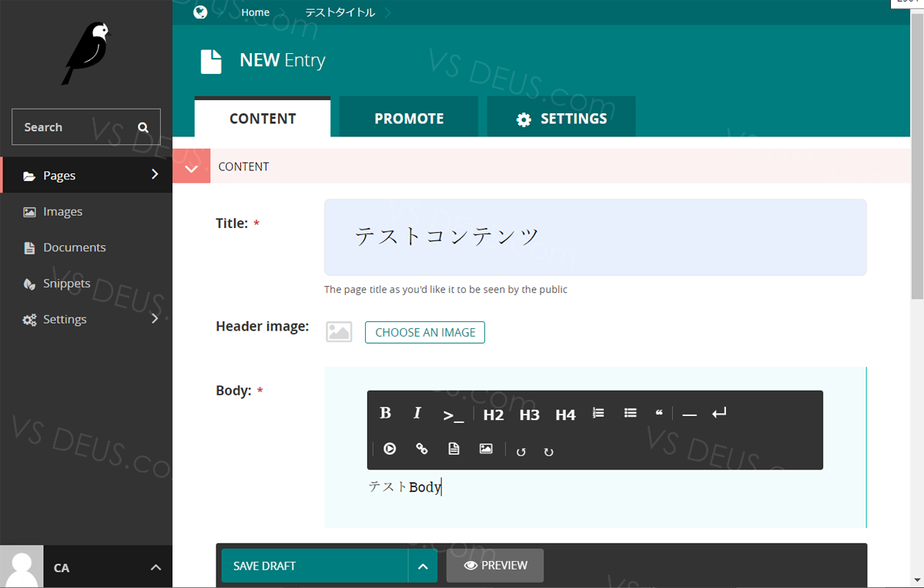
Task: Click the PREVIEW button
Action: [495, 566]
